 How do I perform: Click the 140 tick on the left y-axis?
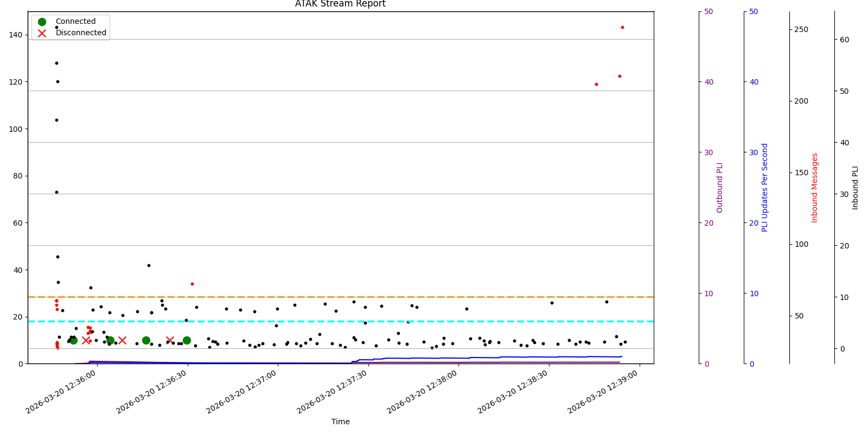coord(16,35)
